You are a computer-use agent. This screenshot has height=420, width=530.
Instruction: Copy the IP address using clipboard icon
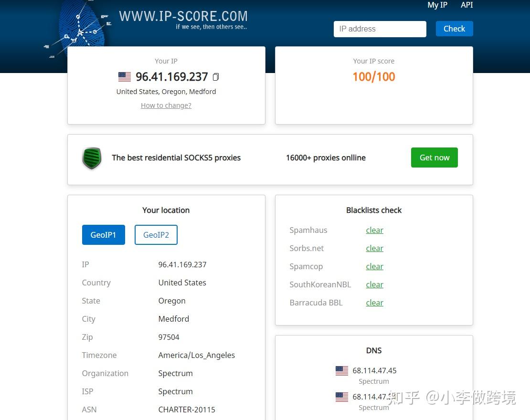(x=216, y=77)
